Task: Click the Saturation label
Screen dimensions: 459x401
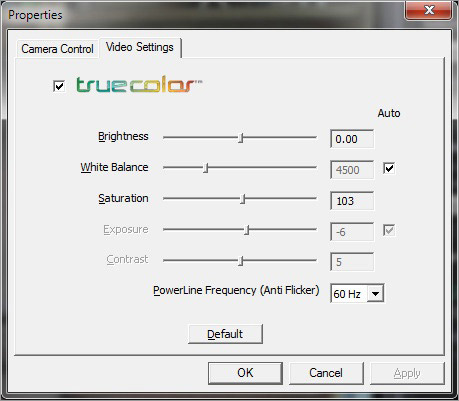Action: 123,198
